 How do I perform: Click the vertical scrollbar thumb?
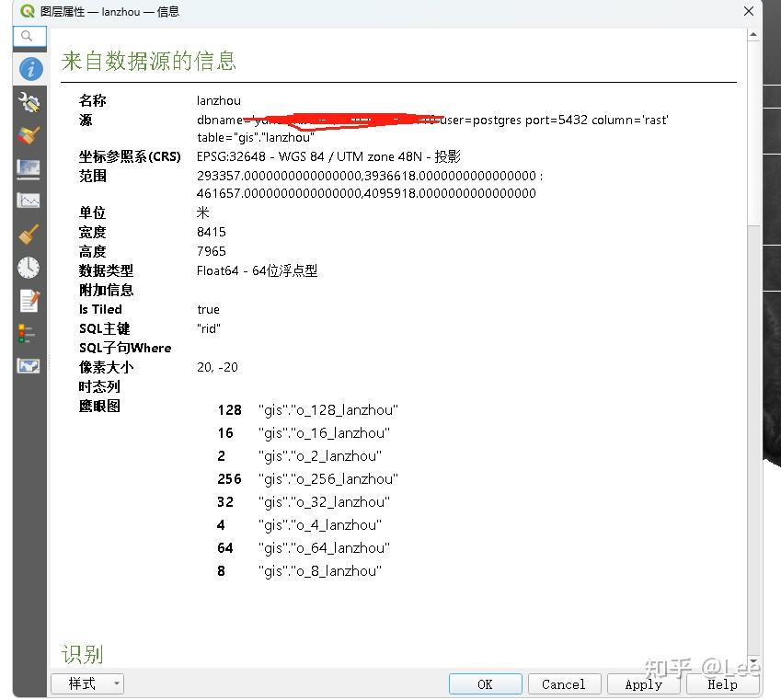tap(753, 133)
